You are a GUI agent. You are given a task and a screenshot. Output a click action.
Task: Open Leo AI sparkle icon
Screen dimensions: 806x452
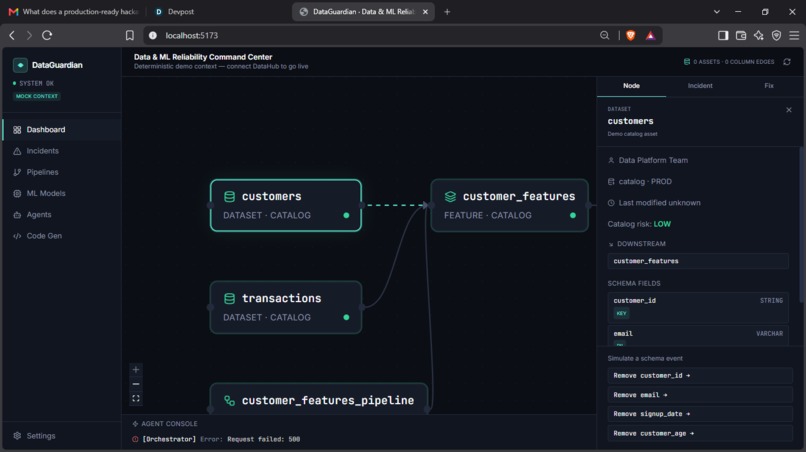pyautogui.click(x=759, y=35)
